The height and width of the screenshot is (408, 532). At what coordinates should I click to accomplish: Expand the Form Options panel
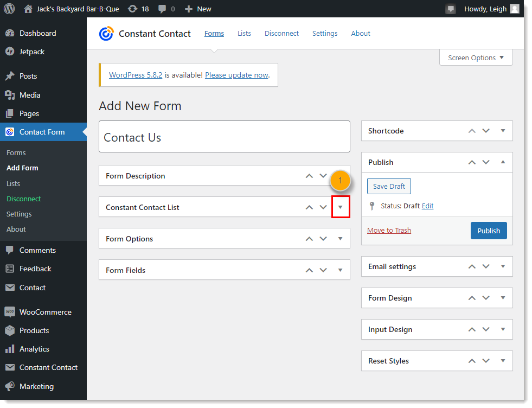click(x=341, y=239)
